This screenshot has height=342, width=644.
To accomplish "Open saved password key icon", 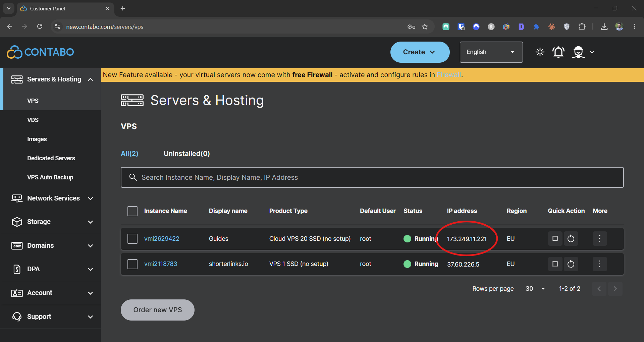I will pos(411,27).
